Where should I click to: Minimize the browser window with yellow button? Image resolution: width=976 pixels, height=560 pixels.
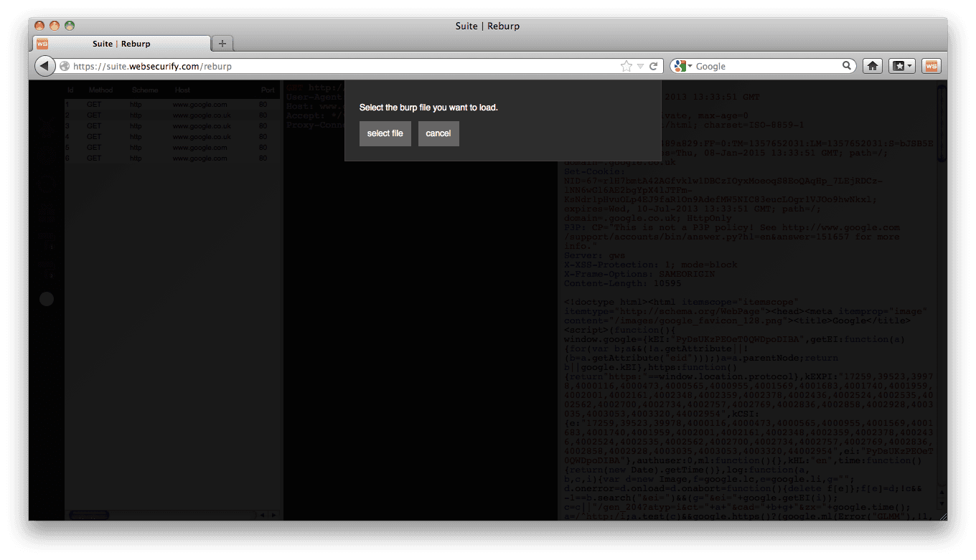pos(55,26)
